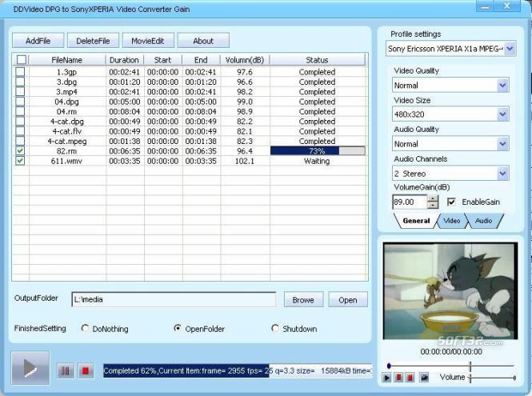This screenshot has height=396, width=532.
Task: Switch to the General tab
Action: pyautogui.click(x=416, y=221)
